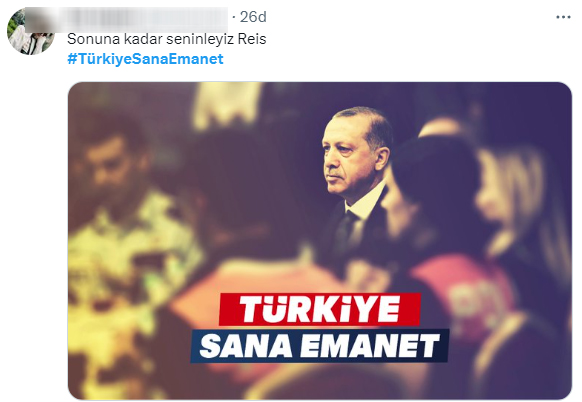Image resolution: width=582 pixels, height=402 pixels.
Task: Open the blurred author display name
Action: click(x=126, y=19)
